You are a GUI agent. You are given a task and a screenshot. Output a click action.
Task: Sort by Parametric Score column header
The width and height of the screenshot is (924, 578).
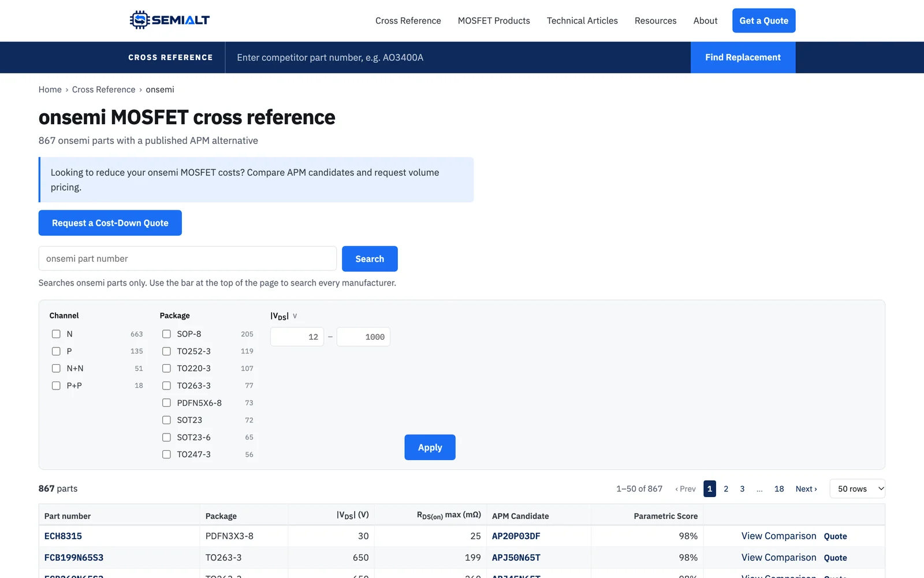(665, 516)
